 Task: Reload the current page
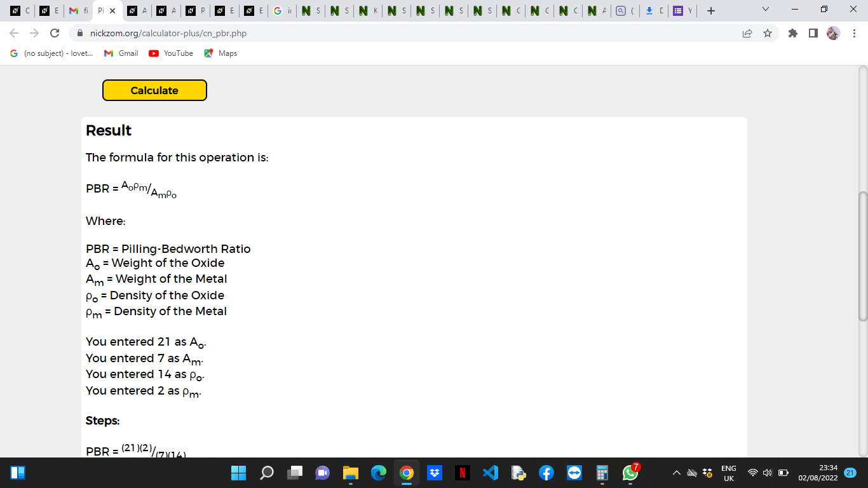(x=55, y=33)
